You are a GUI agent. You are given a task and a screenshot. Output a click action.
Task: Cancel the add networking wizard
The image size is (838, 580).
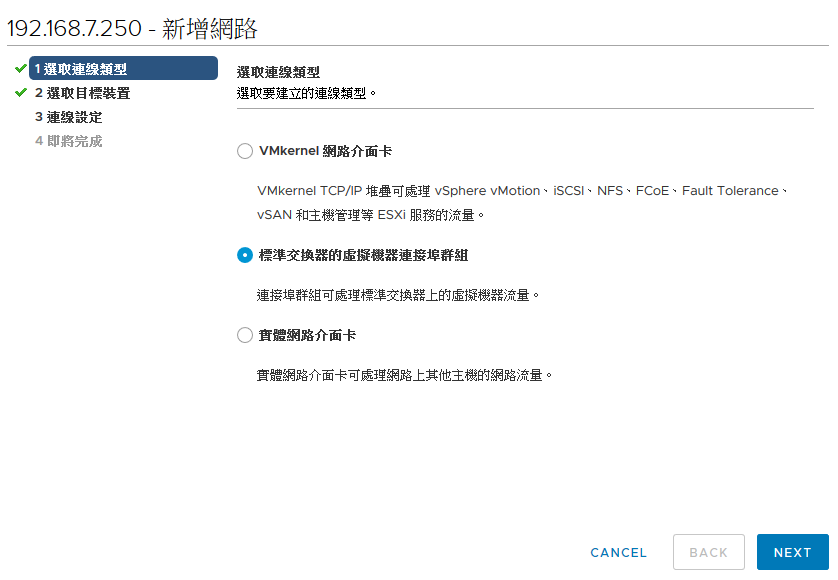(x=618, y=552)
